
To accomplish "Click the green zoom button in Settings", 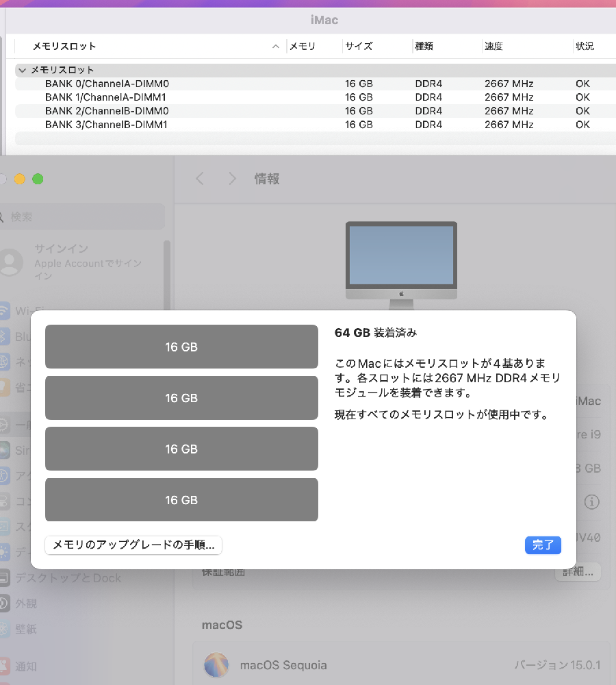I will click(x=38, y=179).
